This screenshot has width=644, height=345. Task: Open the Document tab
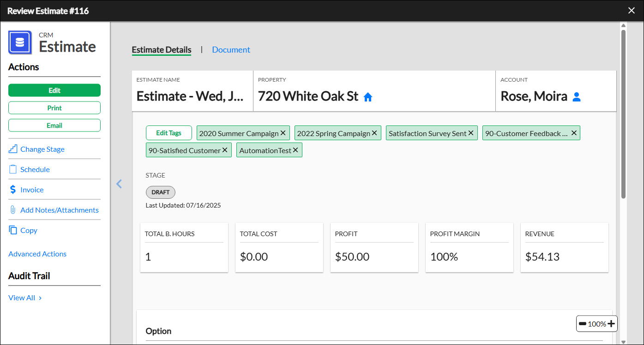pyautogui.click(x=231, y=50)
